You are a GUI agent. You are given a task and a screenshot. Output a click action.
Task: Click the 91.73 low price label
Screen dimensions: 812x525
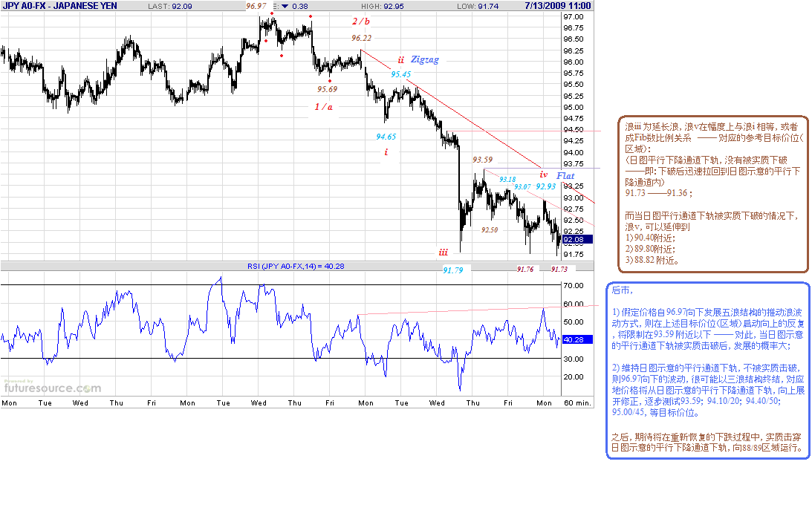pos(559,270)
